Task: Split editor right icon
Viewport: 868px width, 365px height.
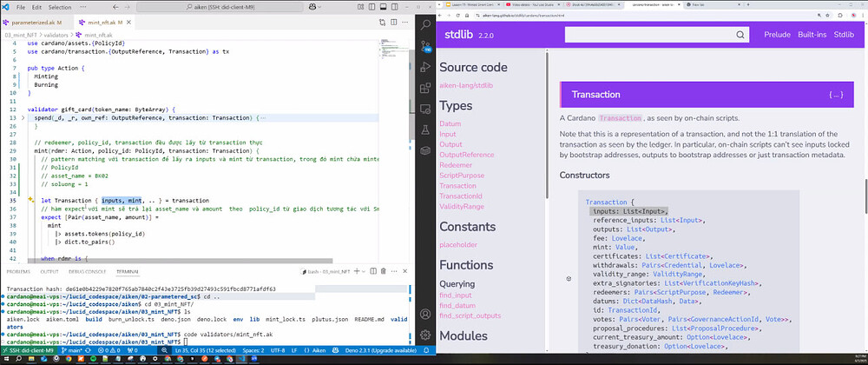Action: [392, 23]
